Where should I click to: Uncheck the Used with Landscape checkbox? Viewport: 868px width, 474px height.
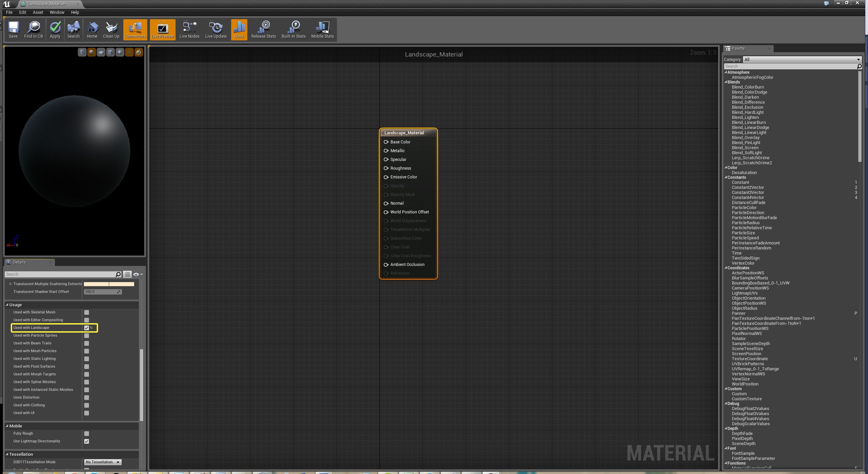[87, 328]
